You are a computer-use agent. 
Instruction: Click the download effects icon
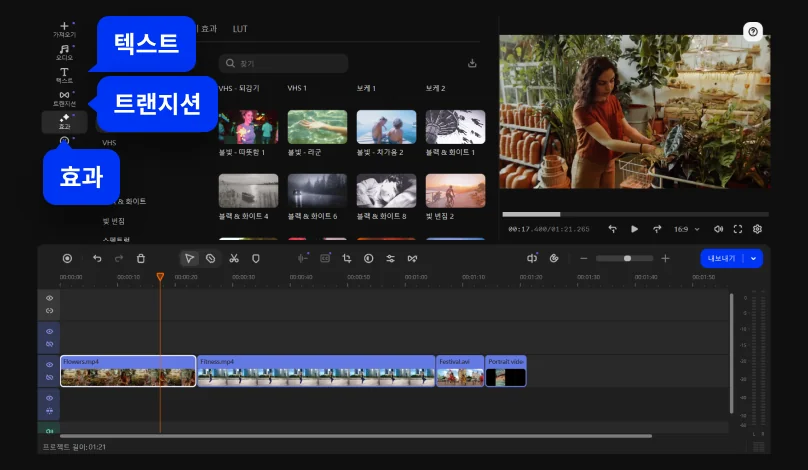(x=472, y=63)
